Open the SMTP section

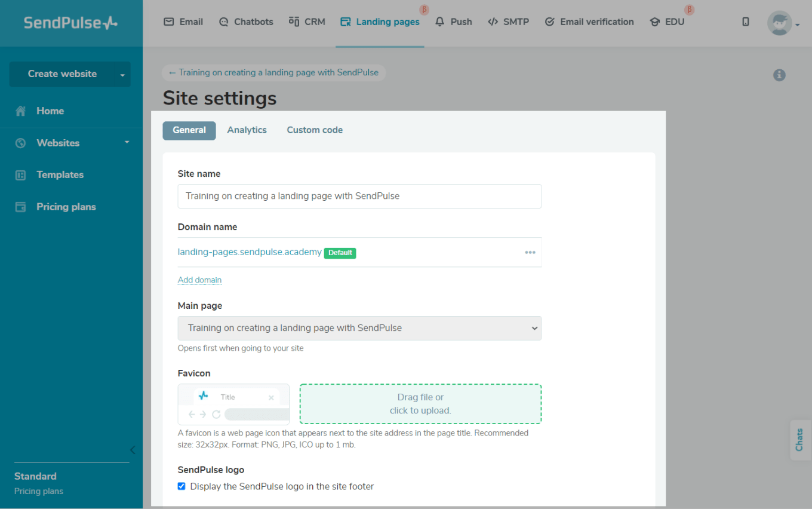[x=508, y=22]
